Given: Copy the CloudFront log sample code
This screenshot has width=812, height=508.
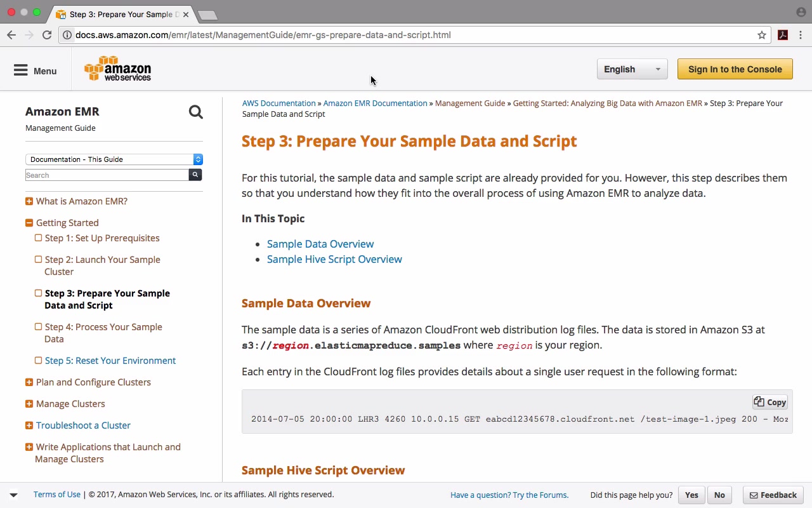Looking at the screenshot, I should coord(770,402).
